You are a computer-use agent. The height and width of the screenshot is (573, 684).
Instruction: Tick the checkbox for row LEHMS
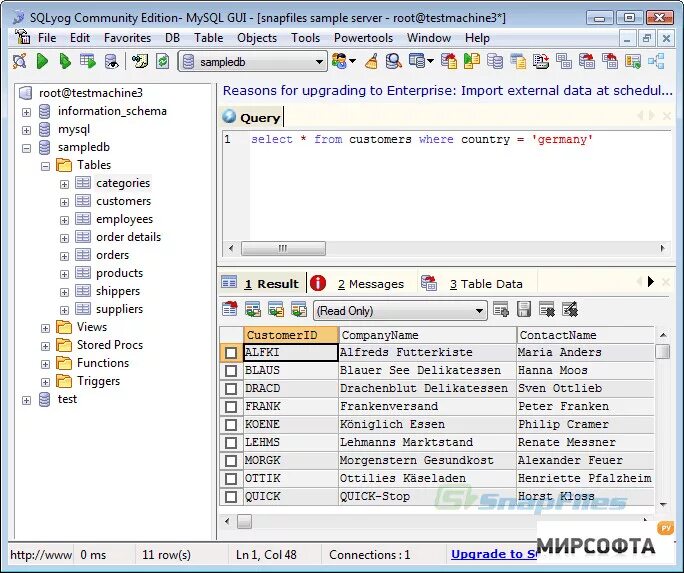point(231,443)
